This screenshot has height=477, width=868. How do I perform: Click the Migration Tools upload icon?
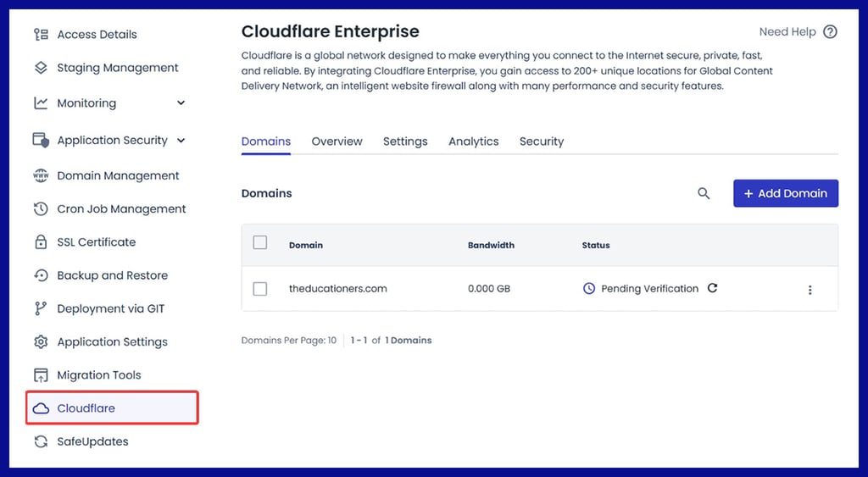41,375
